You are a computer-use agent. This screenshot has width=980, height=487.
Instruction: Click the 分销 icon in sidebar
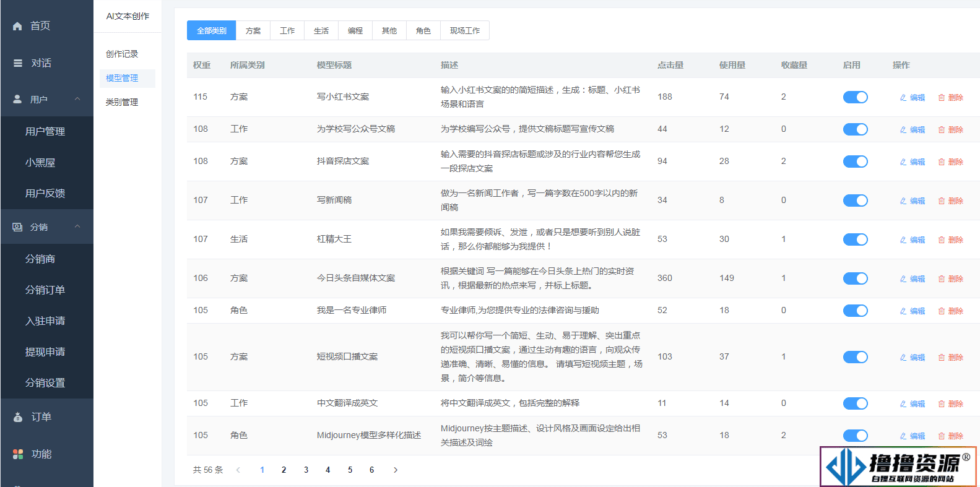tap(17, 227)
